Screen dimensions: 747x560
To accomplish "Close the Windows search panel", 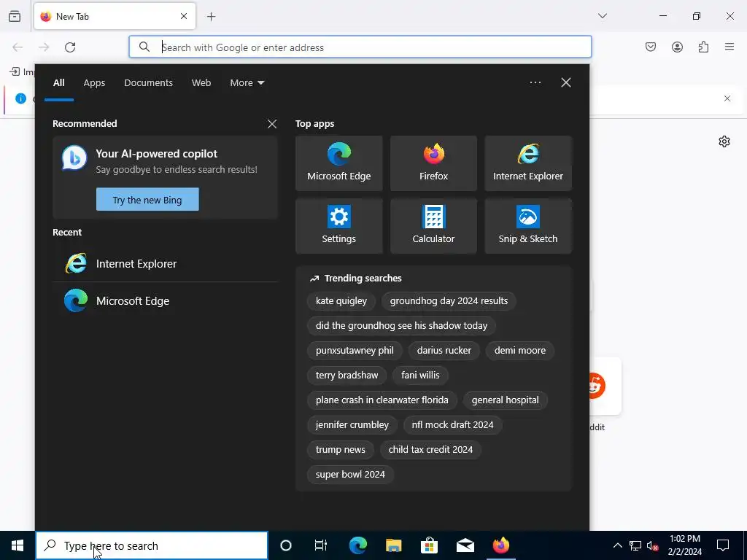I will (x=566, y=82).
